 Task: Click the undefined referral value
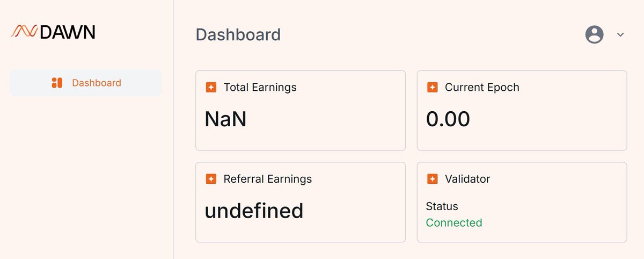254,211
